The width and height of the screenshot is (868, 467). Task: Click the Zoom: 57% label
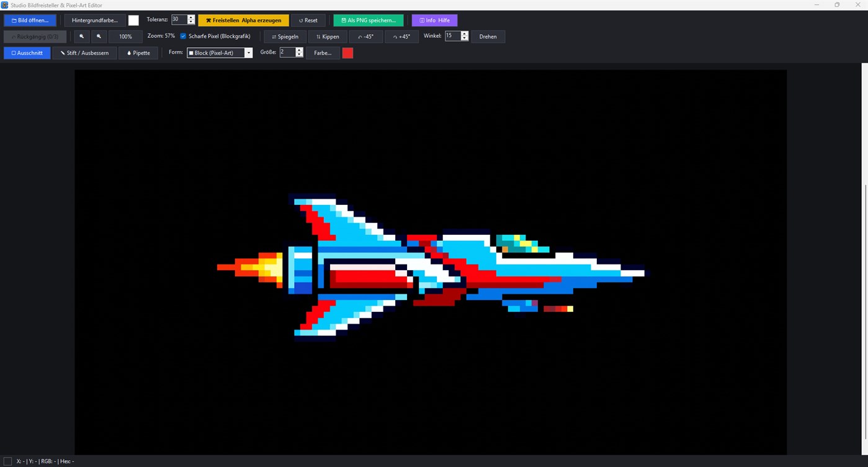(161, 36)
